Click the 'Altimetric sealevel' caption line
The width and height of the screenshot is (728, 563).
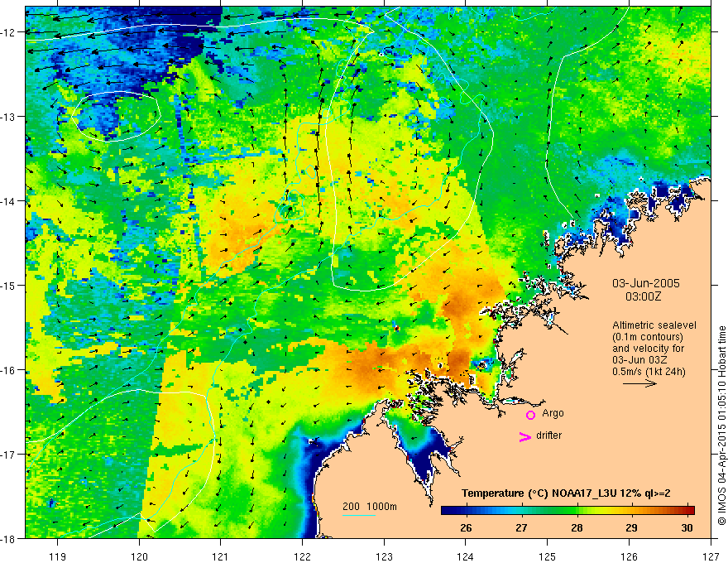(x=654, y=325)
